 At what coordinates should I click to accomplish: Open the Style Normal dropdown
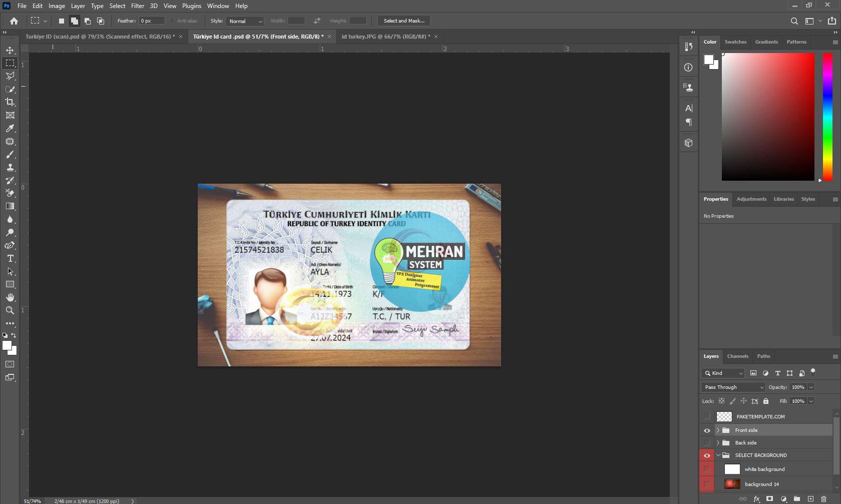(x=245, y=21)
